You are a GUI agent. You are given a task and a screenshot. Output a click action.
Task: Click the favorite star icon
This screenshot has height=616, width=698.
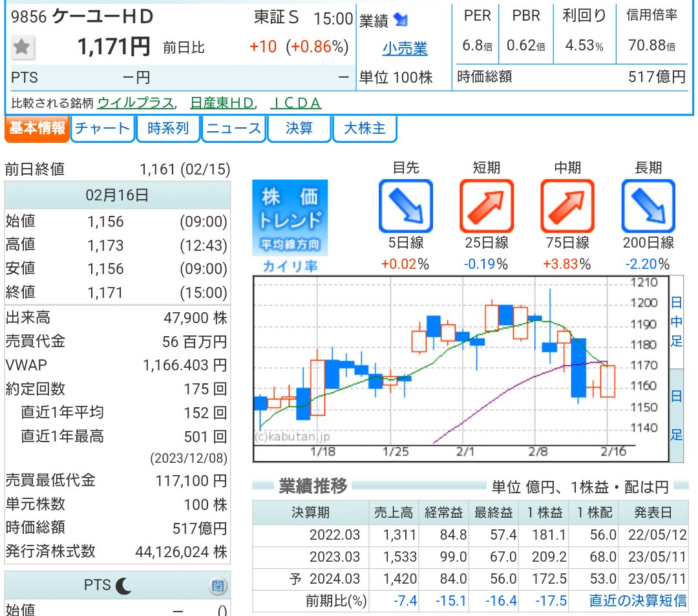click(21, 47)
